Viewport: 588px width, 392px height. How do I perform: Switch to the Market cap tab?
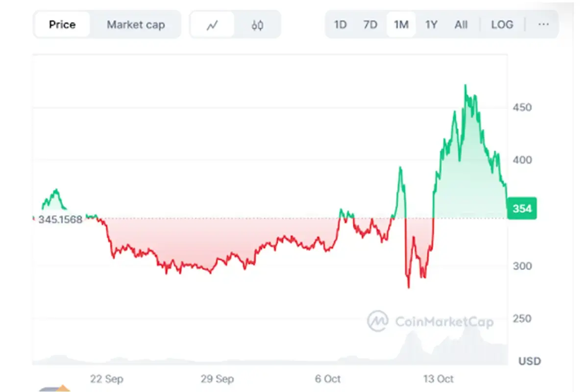pyautogui.click(x=136, y=24)
